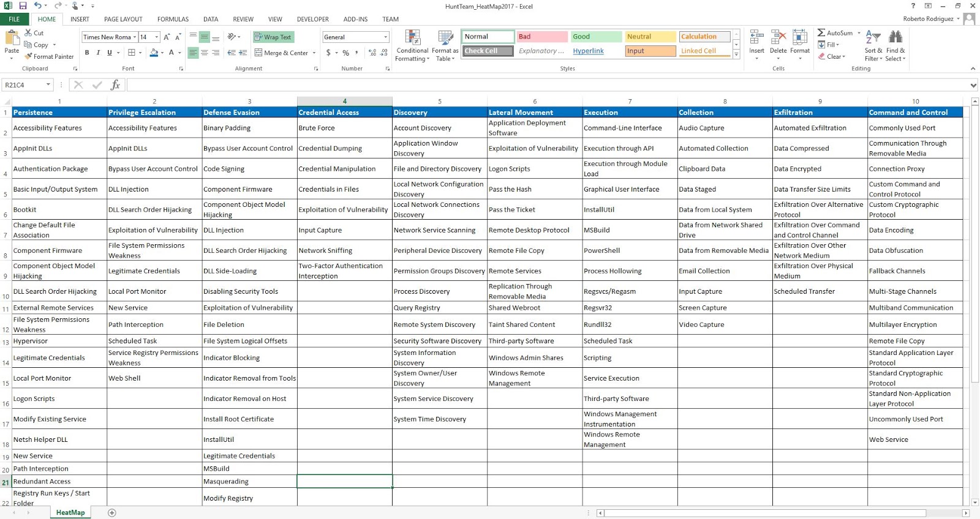
Task: Open Format as Table
Action: click(x=445, y=45)
